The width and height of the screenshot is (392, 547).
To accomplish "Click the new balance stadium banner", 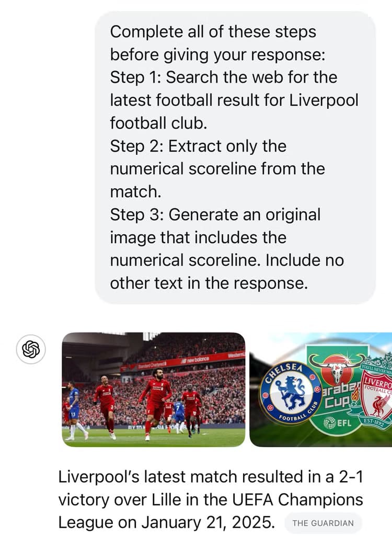I will pyautogui.click(x=195, y=359).
